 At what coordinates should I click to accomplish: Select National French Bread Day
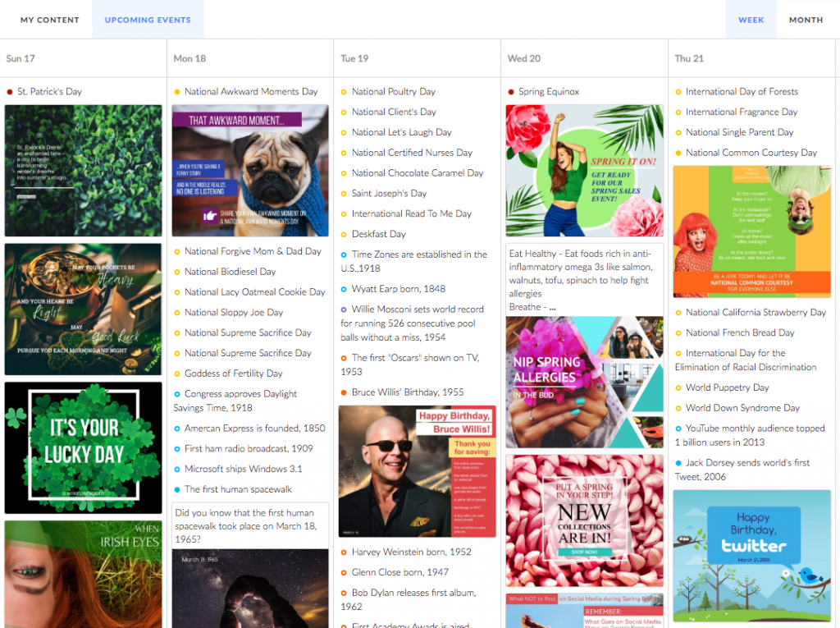pyautogui.click(x=740, y=332)
